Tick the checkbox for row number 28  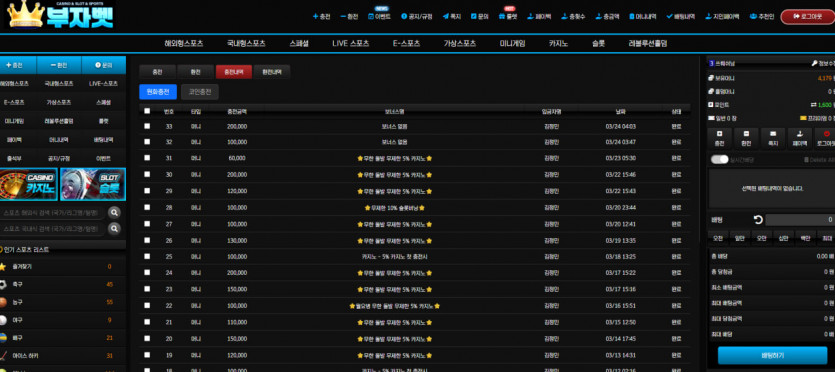148,208
